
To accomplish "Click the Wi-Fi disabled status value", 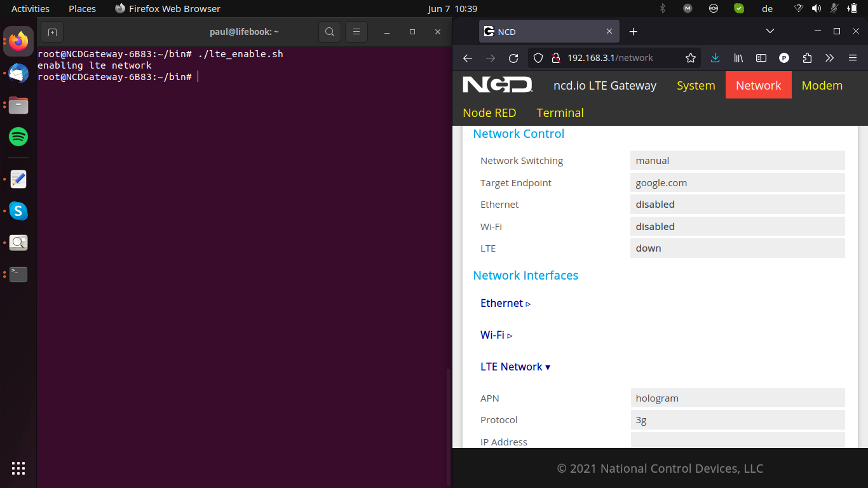I will [x=738, y=226].
